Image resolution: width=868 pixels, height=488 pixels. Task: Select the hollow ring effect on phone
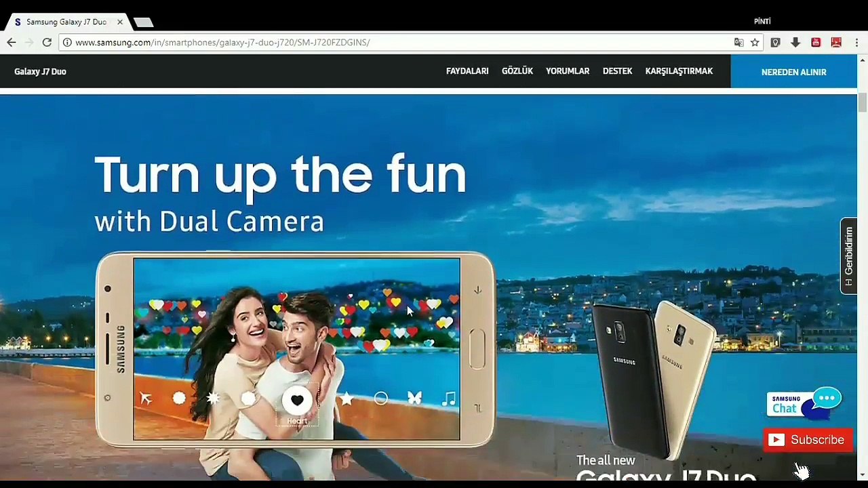pyautogui.click(x=381, y=399)
